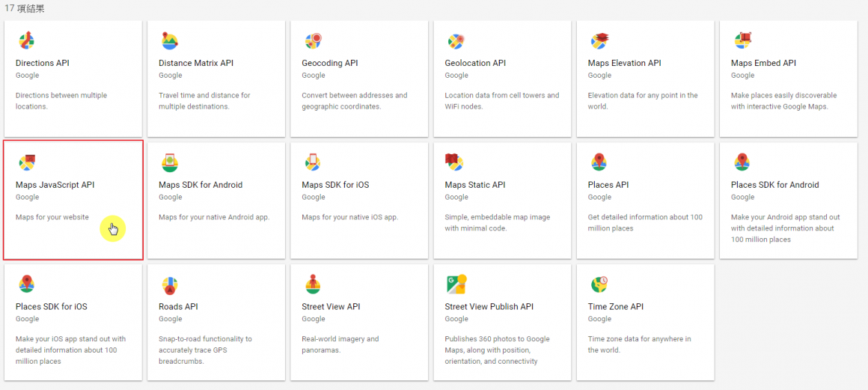Click the Street View API pegman icon
This screenshot has height=390, width=868.
(313, 284)
